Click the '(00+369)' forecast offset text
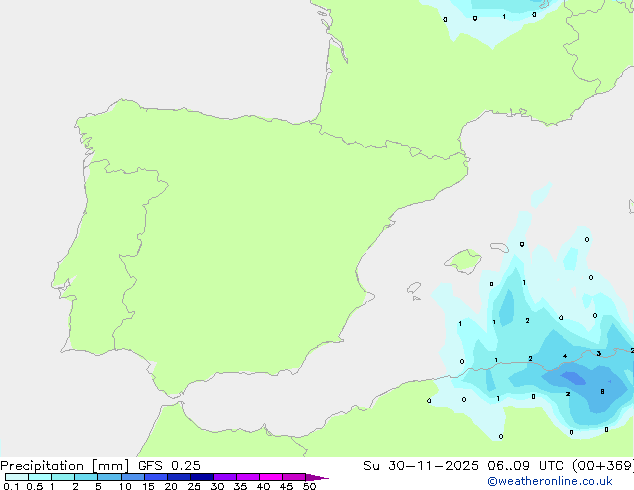Image resolution: width=634 pixels, height=490 pixels. 603,466
